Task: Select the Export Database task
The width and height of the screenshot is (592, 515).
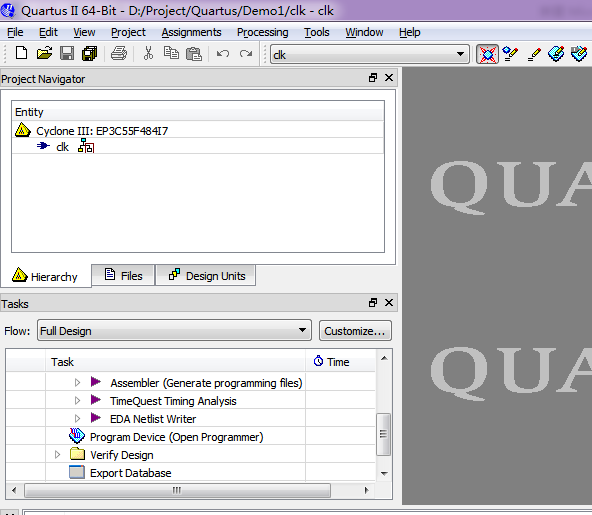Action: coord(131,473)
